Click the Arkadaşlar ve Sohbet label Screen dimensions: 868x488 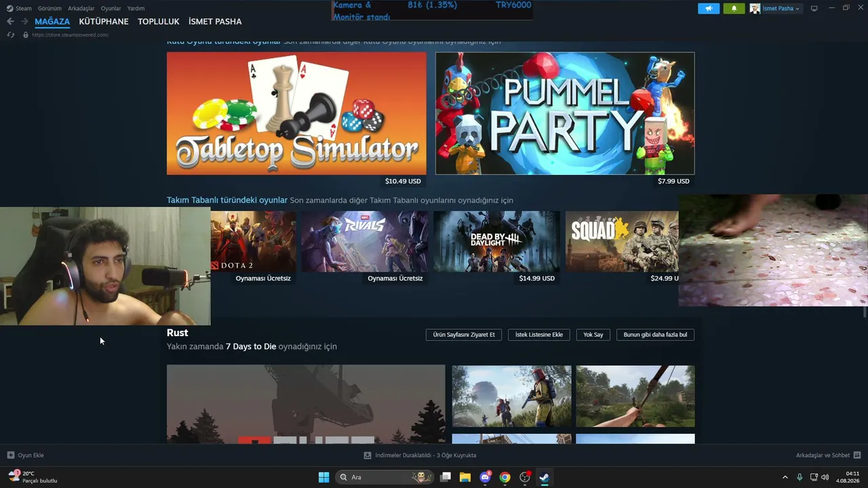(823, 455)
